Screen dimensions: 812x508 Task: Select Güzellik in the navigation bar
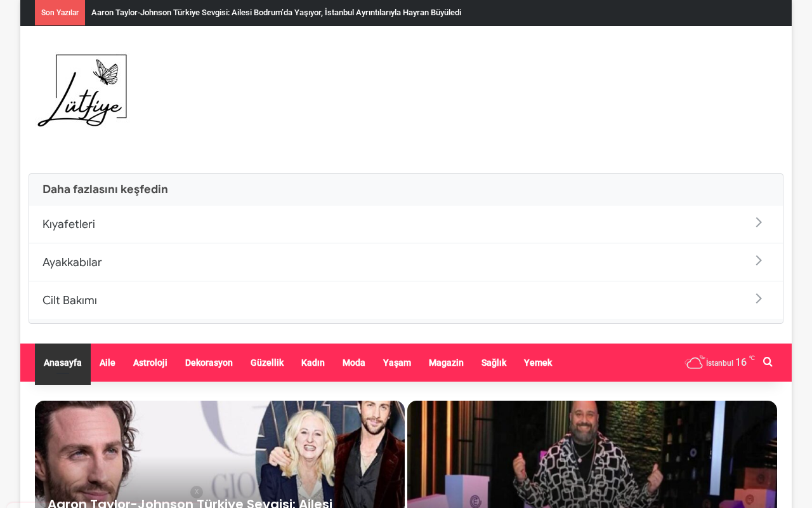(267, 363)
